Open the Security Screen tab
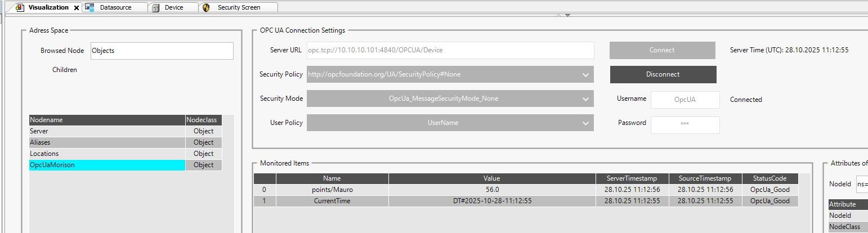Screen dimensions: 868x233 click(239, 7)
